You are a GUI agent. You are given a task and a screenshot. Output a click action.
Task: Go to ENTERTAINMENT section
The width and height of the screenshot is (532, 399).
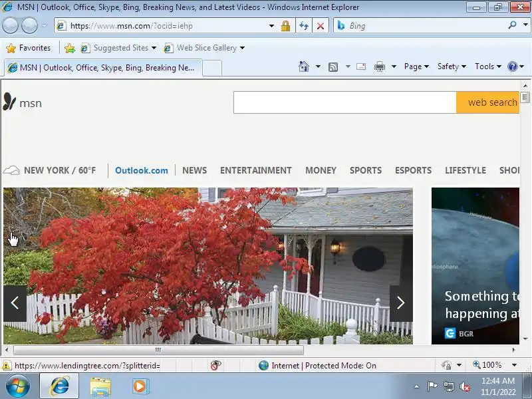click(256, 170)
